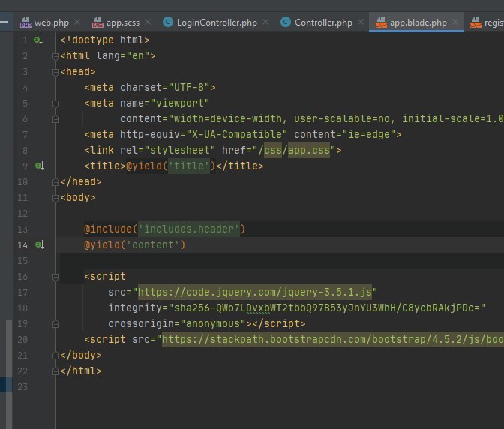504x429 pixels.
Task: Collapse the meta viewport fold on line 5
Action: click(x=55, y=103)
